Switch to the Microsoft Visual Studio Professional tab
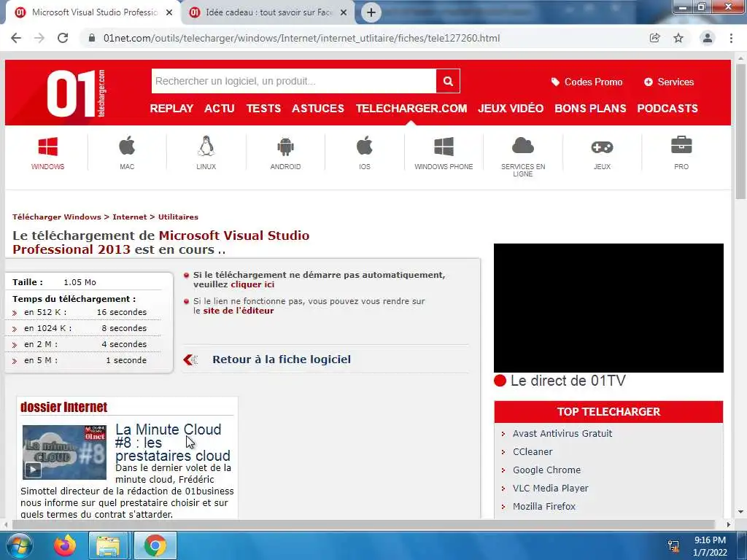Viewport: 747px width, 560px height. click(x=94, y=12)
